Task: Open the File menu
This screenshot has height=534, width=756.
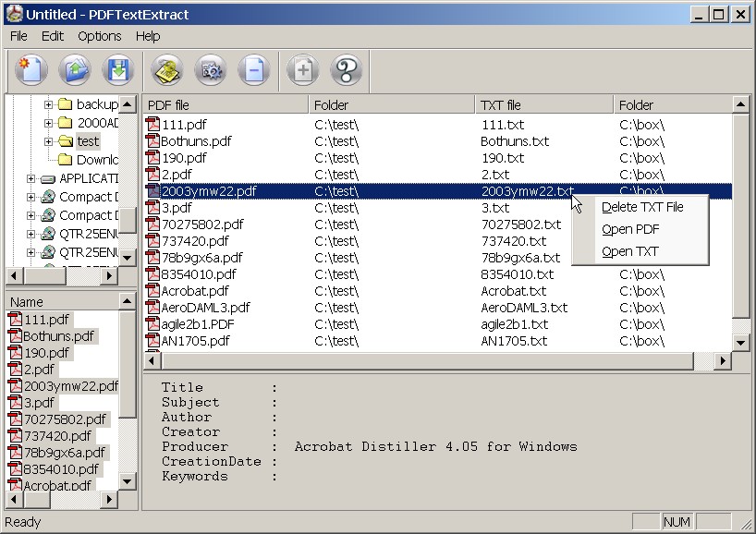Action: click(x=18, y=36)
